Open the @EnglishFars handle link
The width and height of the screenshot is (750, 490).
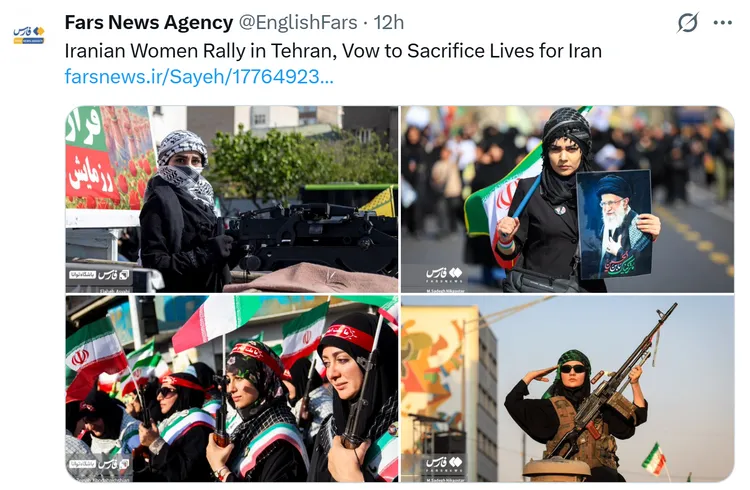pyautogui.click(x=298, y=22)
